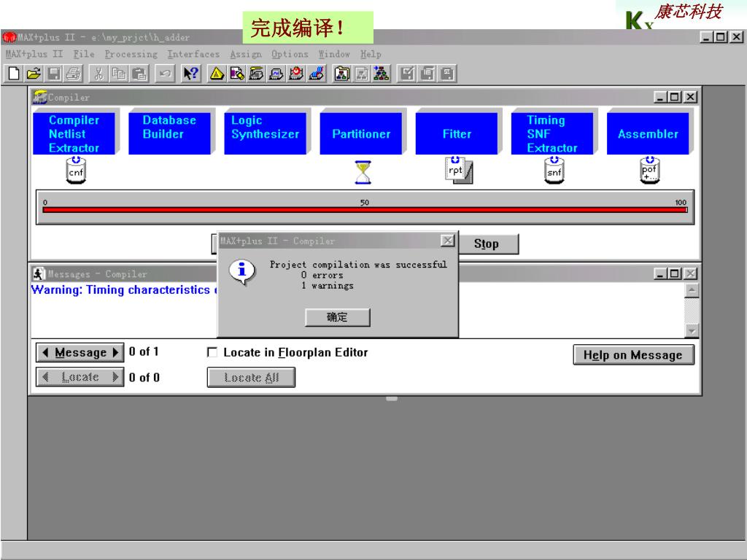Click the Partitioner module box

361,134
